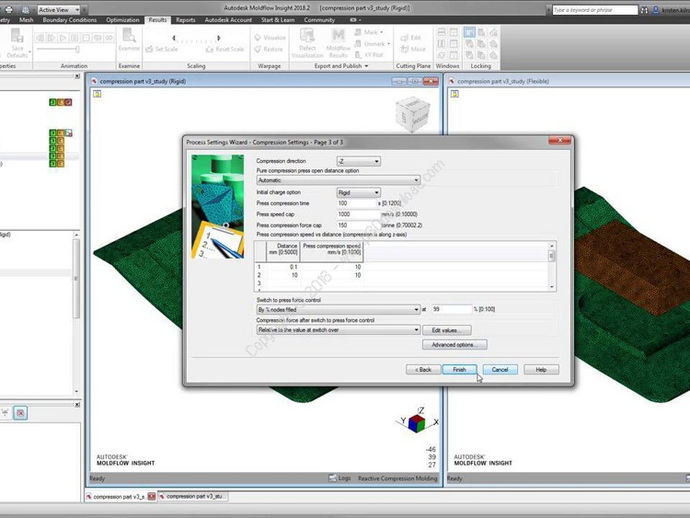Open Advanced options in wizard
Viewport: 690px width, 518px height.
455,345
